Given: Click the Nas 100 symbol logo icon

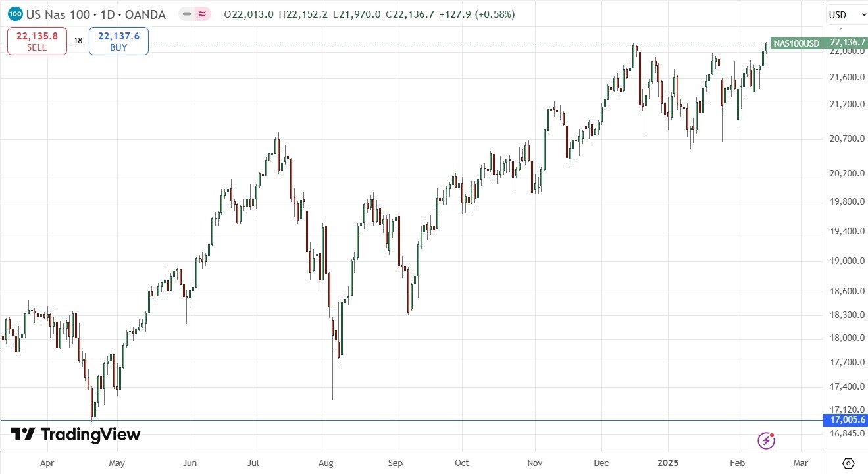Looking at the screenshot, I should [x=16, y=14].
